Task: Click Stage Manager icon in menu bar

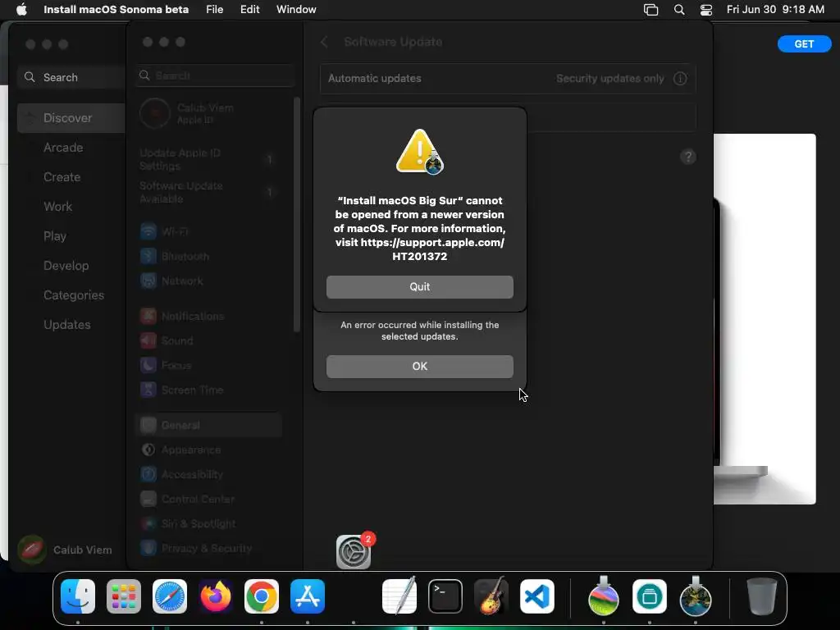Action: [651, 9]
